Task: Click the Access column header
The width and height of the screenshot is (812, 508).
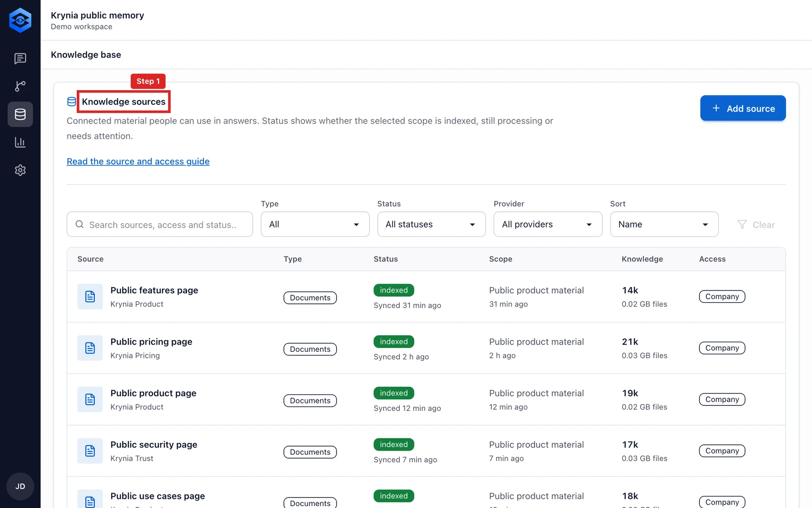Action: click(x=712, y=259)
